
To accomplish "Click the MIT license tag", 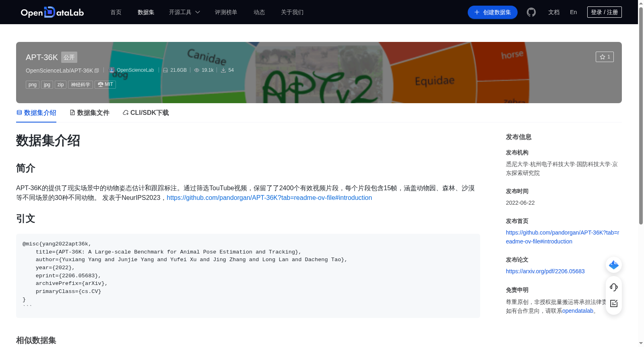I will [105, 85].
